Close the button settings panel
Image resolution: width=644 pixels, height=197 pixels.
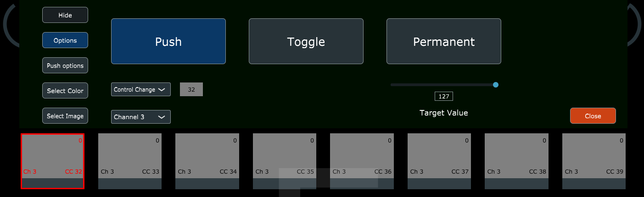[593, 116]
